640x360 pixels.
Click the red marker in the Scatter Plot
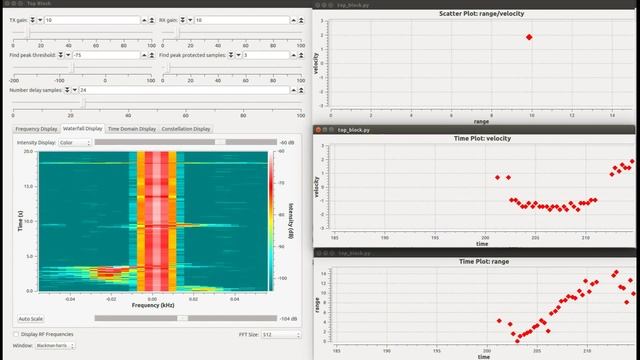(x=529, y=37)
